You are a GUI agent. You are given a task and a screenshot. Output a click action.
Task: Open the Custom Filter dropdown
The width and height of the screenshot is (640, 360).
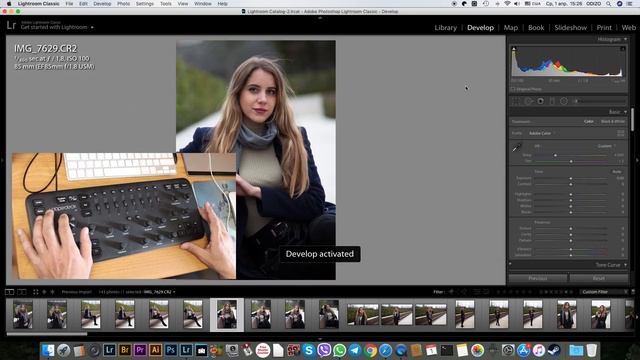pos(603,292)
